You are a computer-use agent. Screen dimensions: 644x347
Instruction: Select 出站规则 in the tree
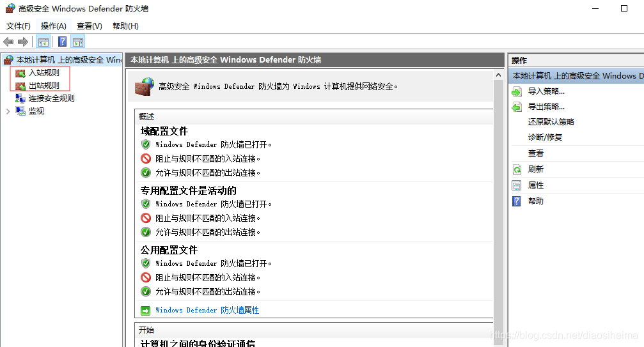(44, 86)
